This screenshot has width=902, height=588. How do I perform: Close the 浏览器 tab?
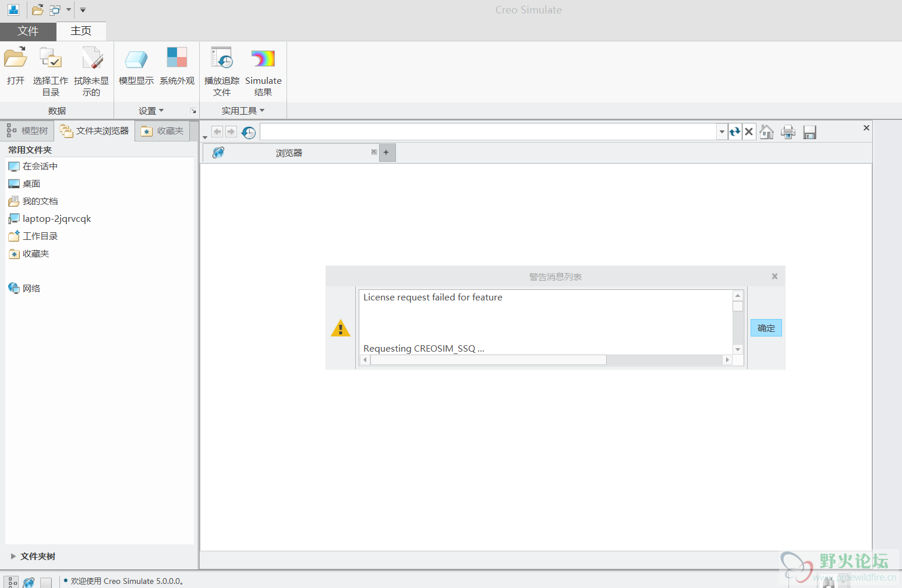[x=374, y=152]
